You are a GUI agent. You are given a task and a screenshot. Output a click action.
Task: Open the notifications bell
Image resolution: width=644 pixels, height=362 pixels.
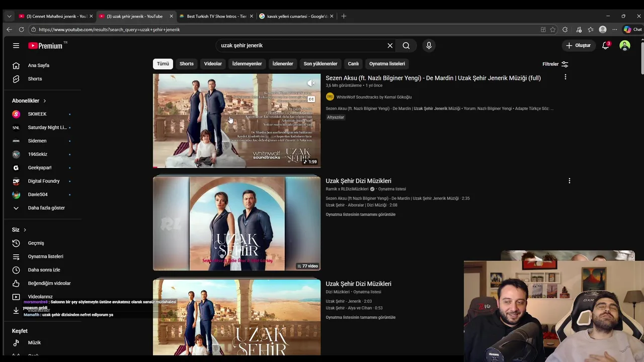(x=606, y=45)
